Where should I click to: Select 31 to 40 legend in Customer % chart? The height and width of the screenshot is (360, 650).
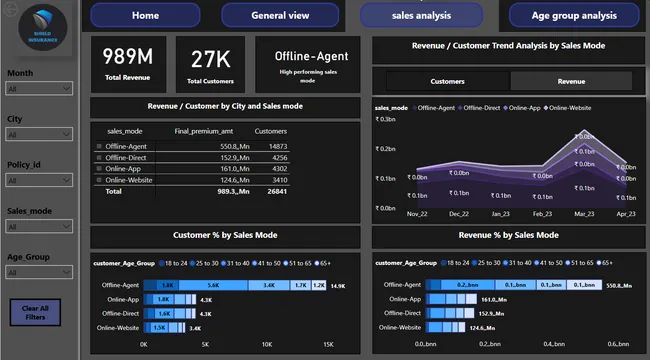(235, 263)
